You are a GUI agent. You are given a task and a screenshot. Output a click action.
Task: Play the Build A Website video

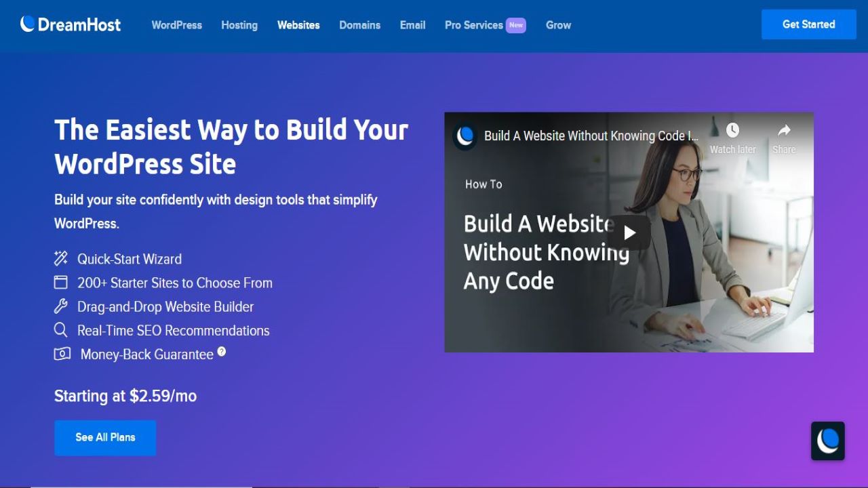[629, 232]
